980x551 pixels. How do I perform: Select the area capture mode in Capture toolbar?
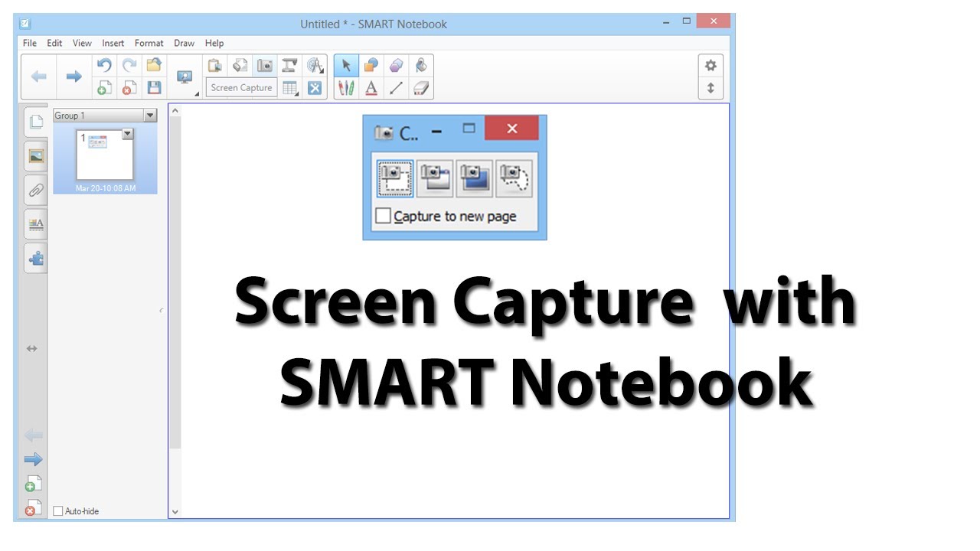point(394,177)
